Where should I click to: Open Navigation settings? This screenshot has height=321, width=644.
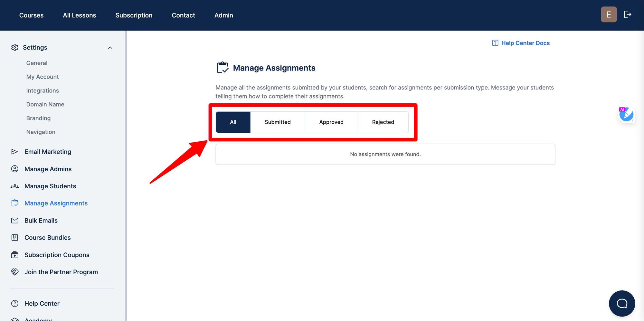tap(41, 132)
